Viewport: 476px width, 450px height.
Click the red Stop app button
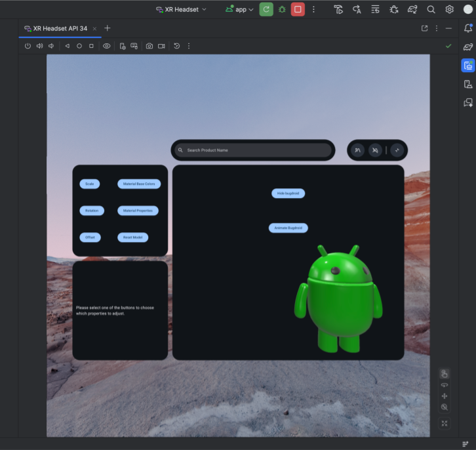pyautogui.click(x=298, y=9)
